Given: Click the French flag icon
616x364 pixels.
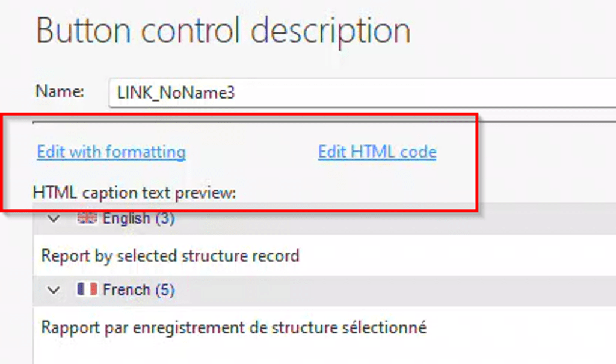Looking at the screenshot, I should tap(87, 290).
